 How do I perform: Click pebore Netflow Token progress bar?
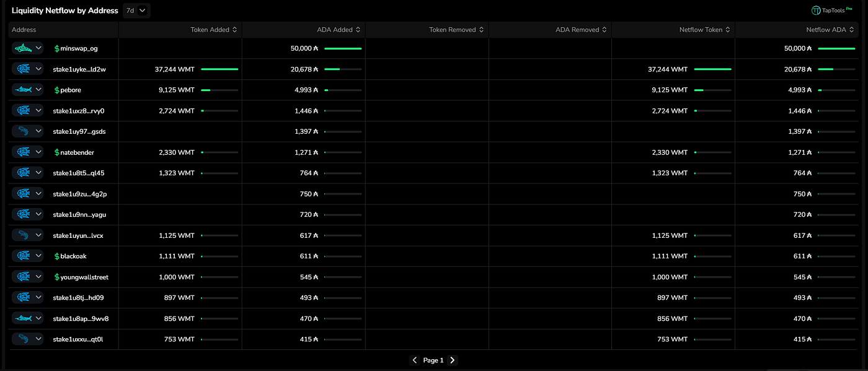(x=712, y=90)
